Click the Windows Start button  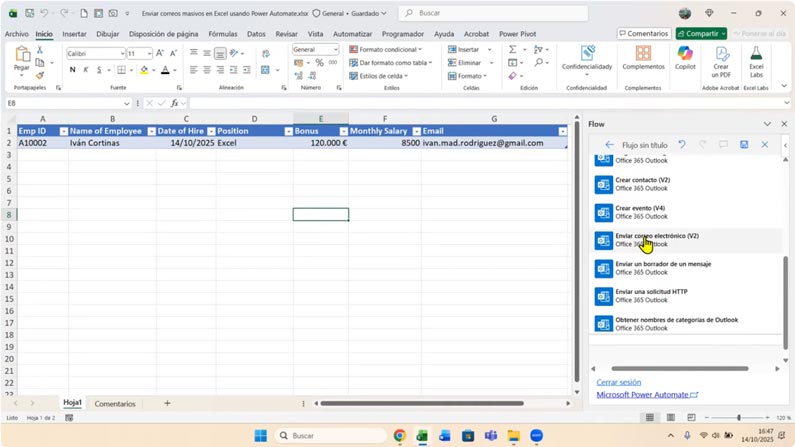[x=261, y=435]
